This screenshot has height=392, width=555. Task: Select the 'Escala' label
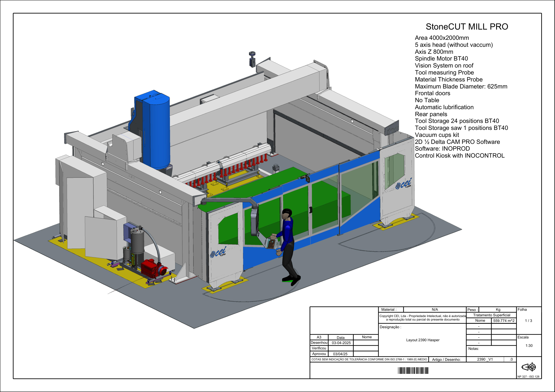[x=523, y=338]
